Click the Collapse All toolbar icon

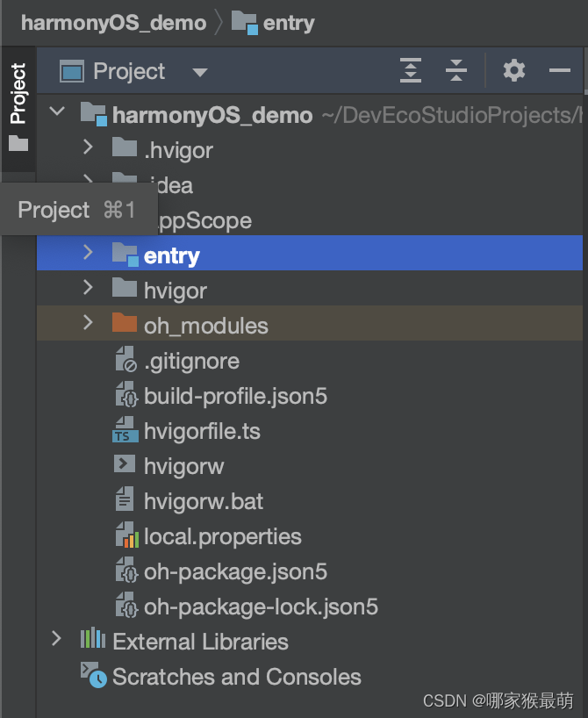coord(456,71)
